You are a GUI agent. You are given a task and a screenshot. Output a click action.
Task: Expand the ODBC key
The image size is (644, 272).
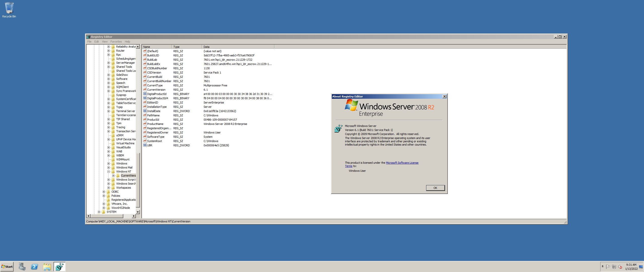[104, 192]
